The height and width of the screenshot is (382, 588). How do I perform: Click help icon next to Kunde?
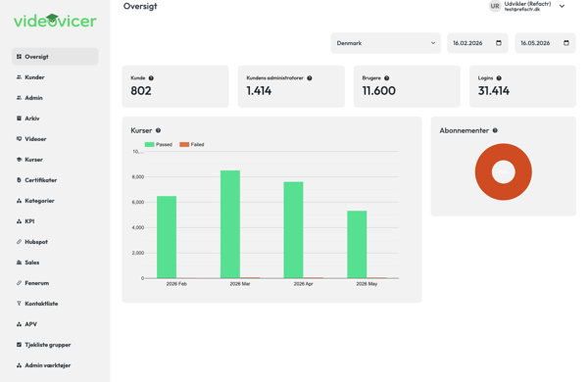click(151, 78)
